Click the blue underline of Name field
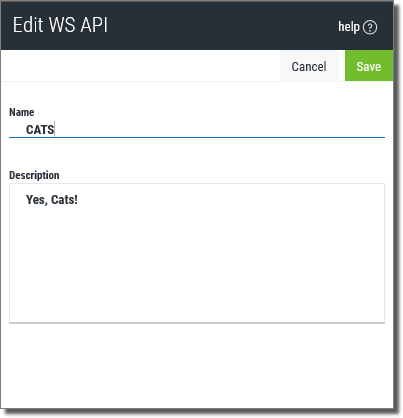 point(197,137)
